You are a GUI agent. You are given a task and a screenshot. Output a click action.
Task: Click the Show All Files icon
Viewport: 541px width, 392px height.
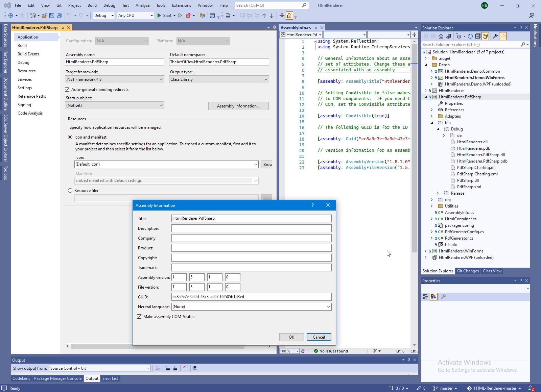485,36
